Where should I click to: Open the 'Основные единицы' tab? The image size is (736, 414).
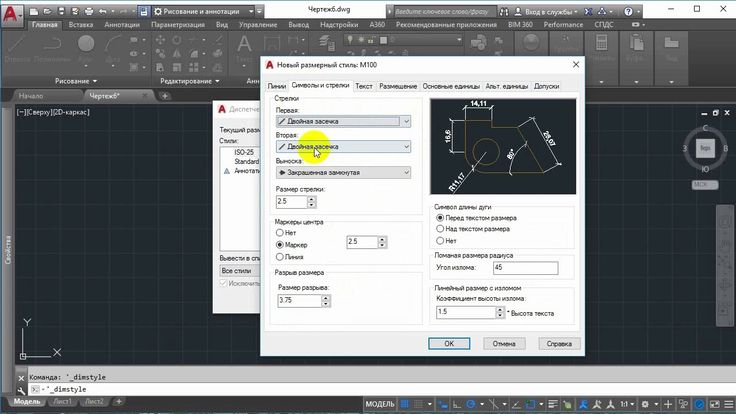tap(452, 87)
